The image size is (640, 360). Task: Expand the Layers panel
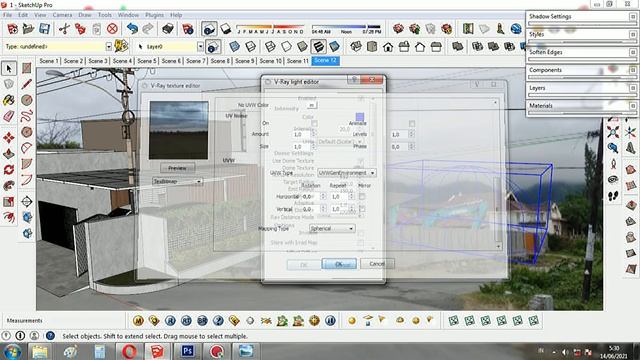pyautogui.click(x=633, y=88)
